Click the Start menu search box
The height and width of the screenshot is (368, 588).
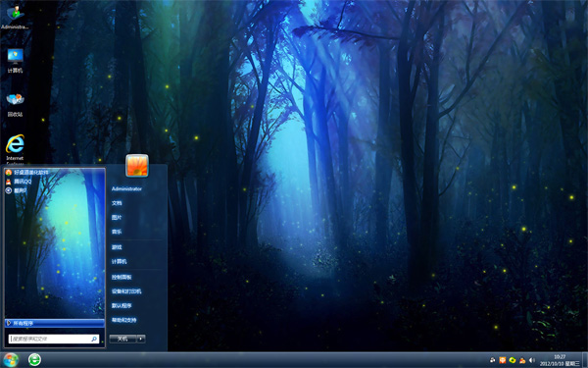(54, 340)
